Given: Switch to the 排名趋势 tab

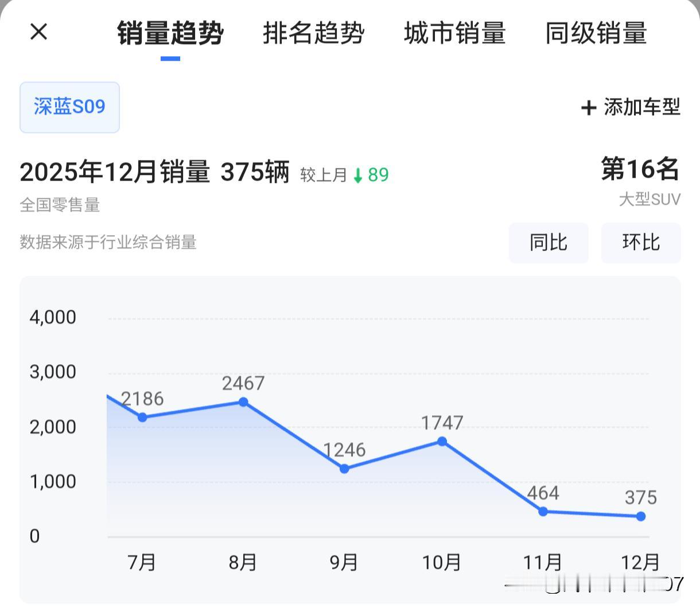Looking at the screenshot, I should coord(314,33).
